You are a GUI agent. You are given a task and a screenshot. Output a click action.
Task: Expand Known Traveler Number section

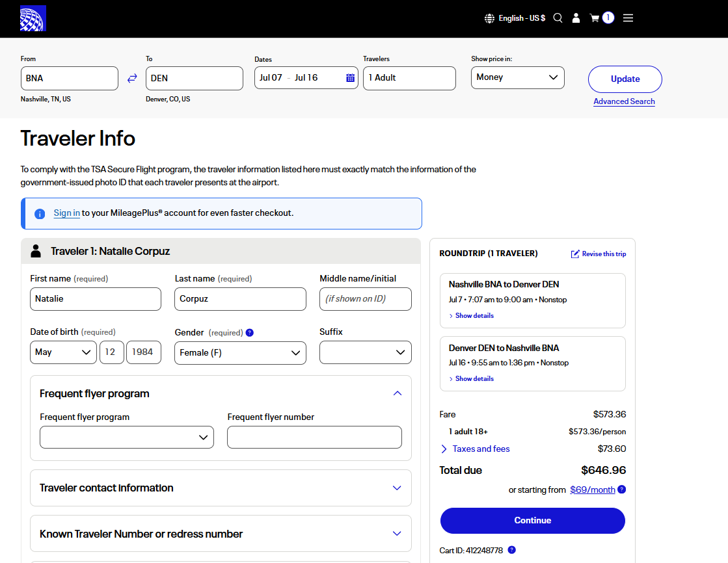pos(398,534)
